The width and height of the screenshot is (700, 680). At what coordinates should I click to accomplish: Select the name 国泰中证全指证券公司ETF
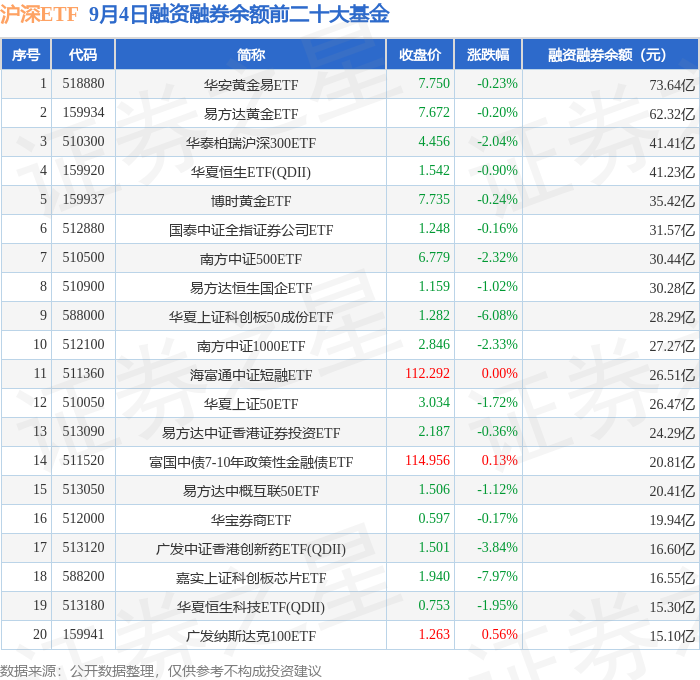(x=251, y=230)
